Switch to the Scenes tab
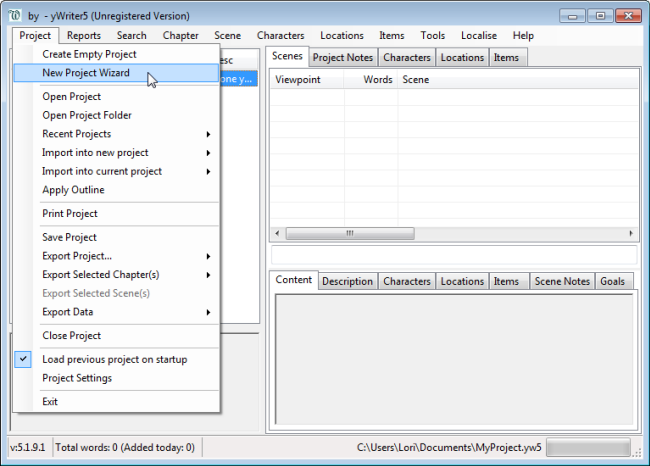650x466 pixels. coord(287,56)
